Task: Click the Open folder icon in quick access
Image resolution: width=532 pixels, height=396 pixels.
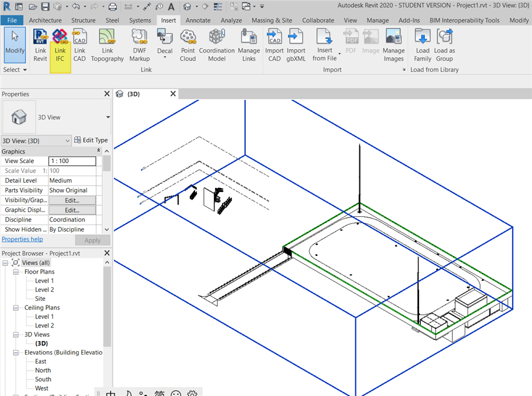Action: tap(33, 7)
